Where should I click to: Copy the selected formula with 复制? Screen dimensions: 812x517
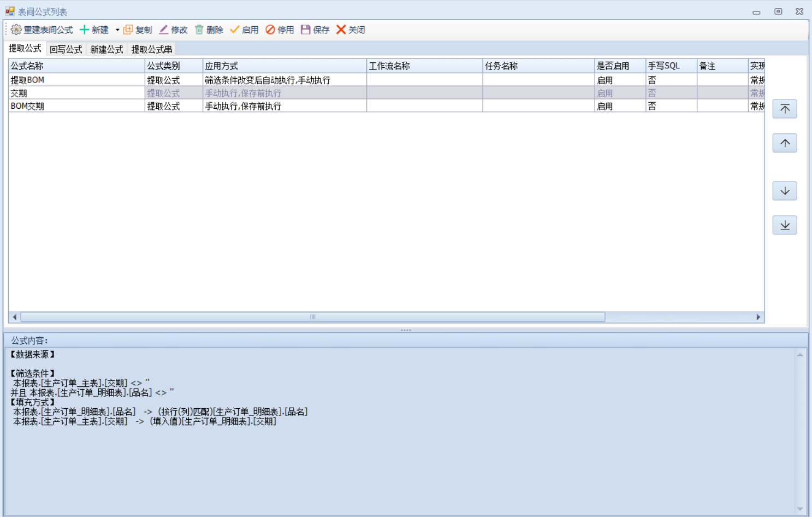(138, 30)
